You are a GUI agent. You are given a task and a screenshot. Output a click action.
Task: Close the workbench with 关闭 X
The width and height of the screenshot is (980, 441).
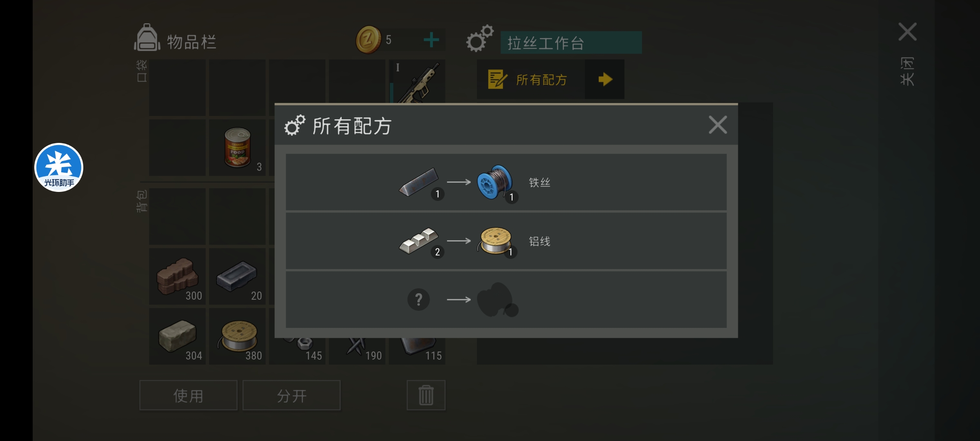point(907,32)
